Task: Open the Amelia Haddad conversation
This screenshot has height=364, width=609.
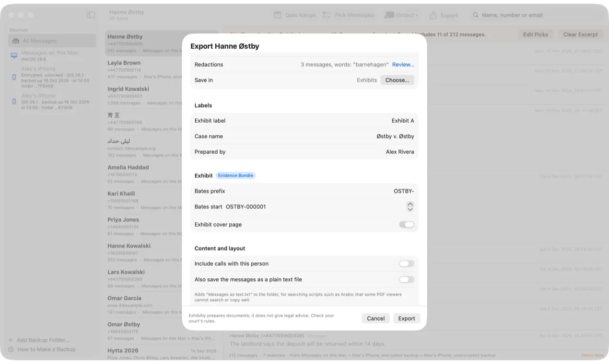Action: tap(144, 174)
